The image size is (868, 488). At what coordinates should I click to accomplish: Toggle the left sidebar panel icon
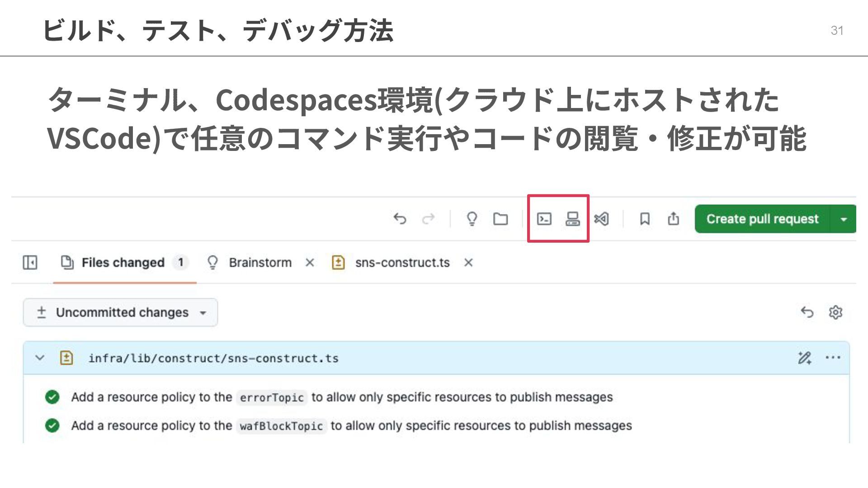click(x=30, y=263)
